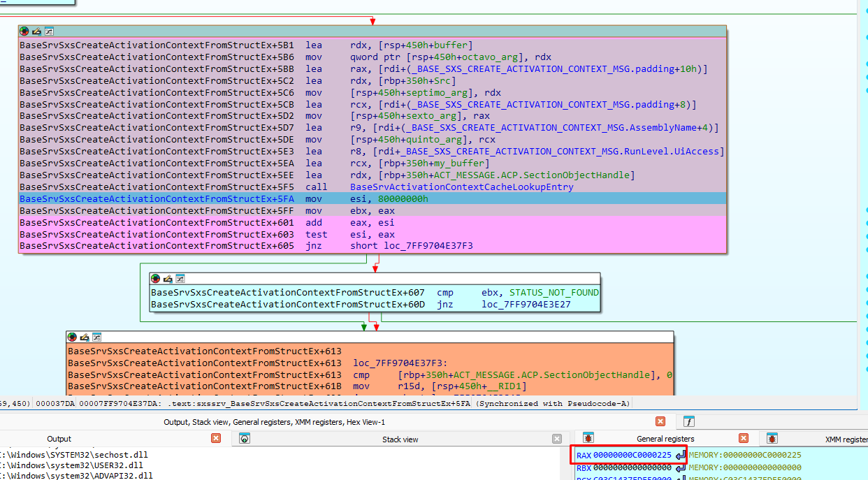Click the edit icon on the cmp ebx block
The image size is (868, 480).
[168, 279]
